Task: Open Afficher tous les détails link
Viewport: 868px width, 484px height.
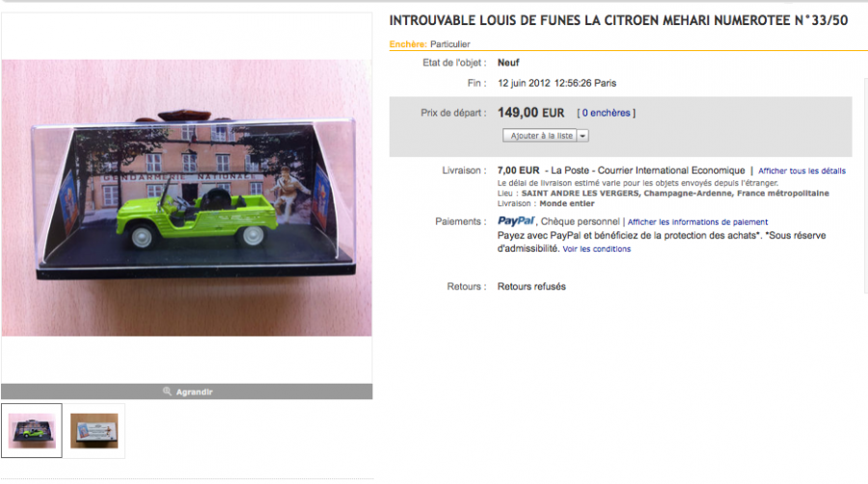Action: pos(801,171)
